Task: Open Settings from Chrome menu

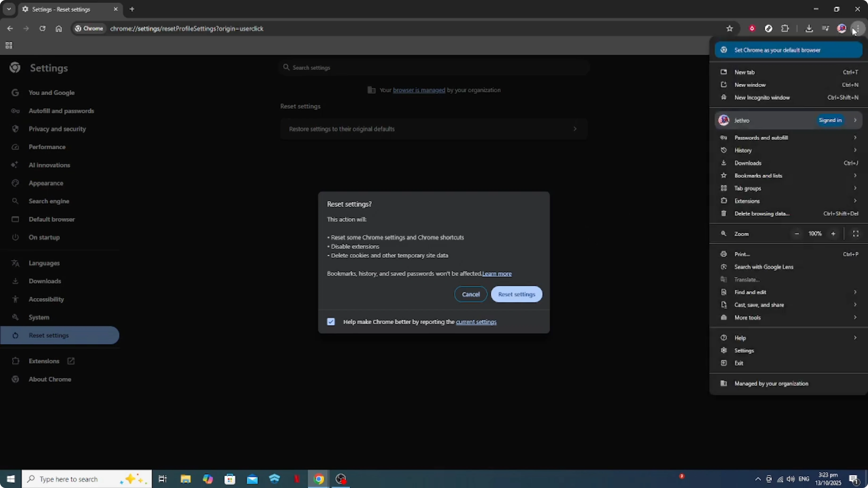Action: (789, 351)
